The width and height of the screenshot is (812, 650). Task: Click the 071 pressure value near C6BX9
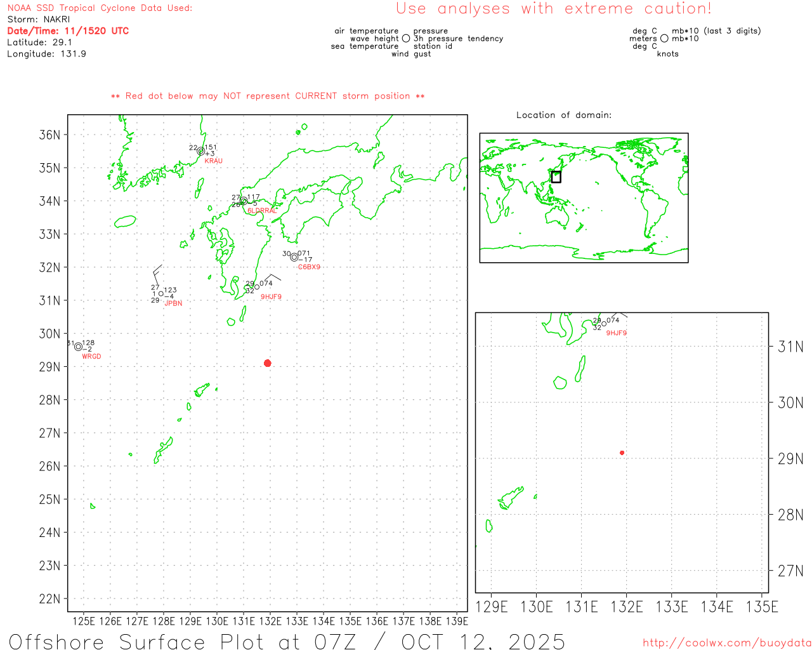(x=304, y=253)
